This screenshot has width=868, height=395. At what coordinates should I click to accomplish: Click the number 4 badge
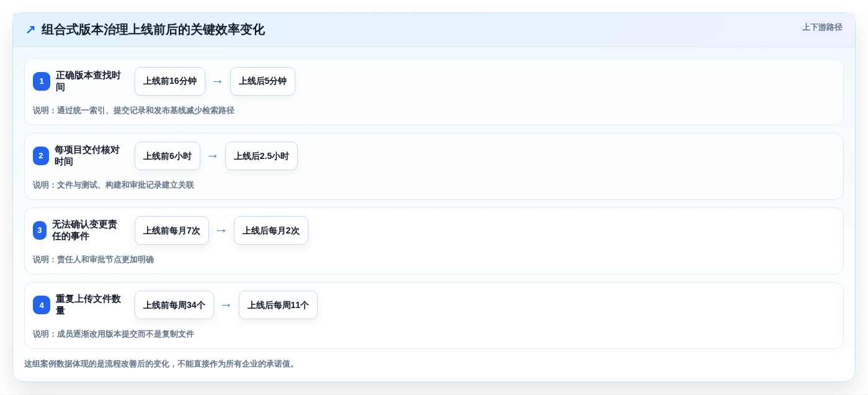pos(42,305)
